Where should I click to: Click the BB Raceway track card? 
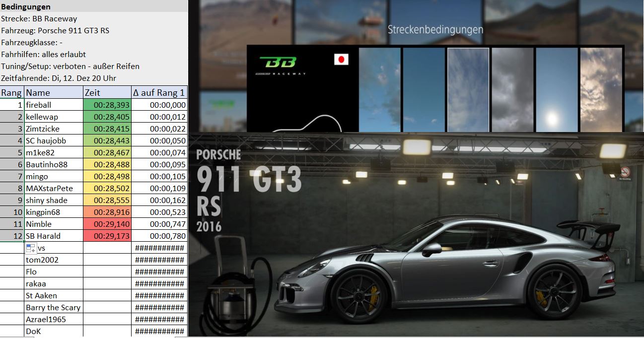click(303, 89)
